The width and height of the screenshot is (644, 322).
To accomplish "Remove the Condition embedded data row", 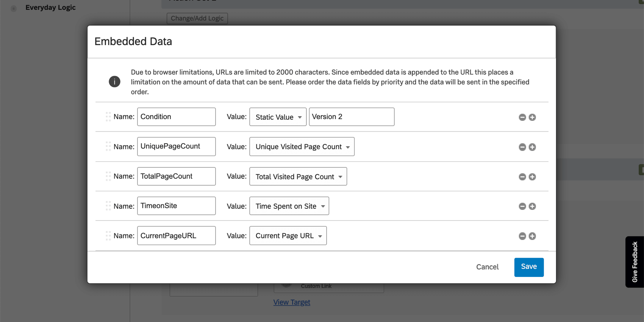I will 522,117.
